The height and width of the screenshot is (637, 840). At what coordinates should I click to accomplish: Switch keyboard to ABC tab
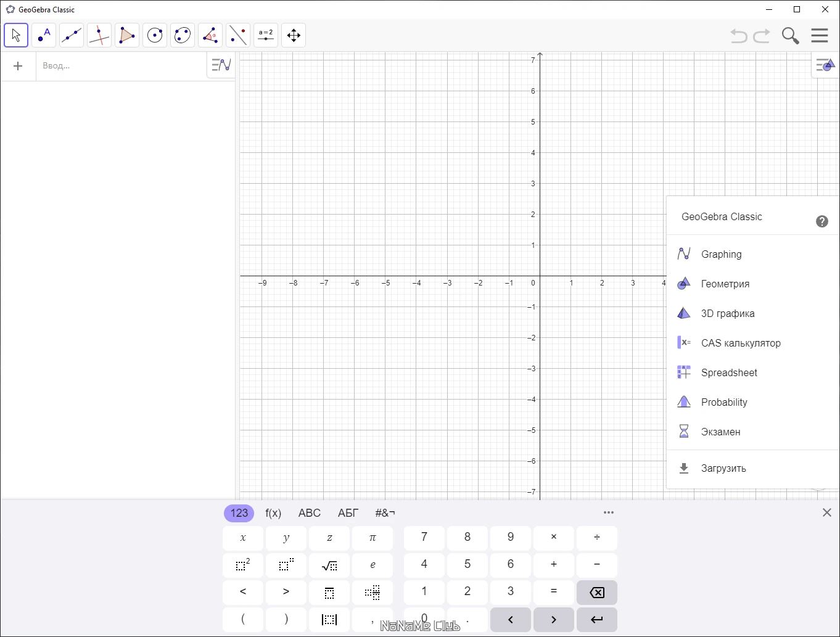pyautogui.click(x=310, y=513)
